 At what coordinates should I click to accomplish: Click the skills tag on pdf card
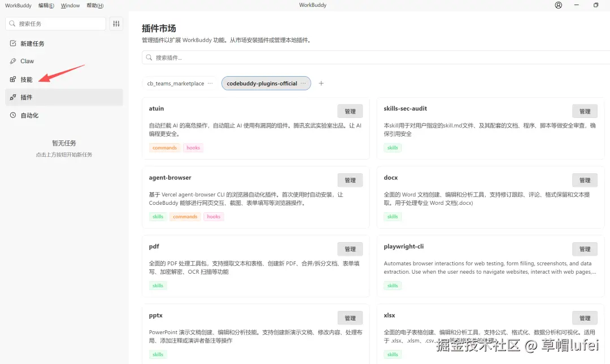158,286
